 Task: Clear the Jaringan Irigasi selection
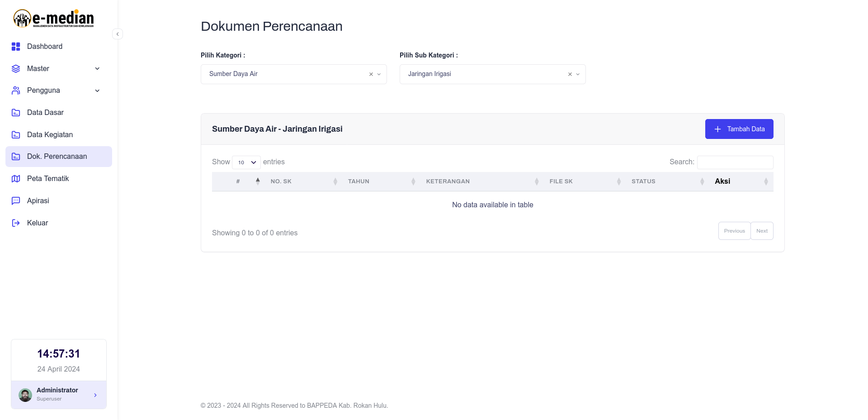tap(570, 74)
